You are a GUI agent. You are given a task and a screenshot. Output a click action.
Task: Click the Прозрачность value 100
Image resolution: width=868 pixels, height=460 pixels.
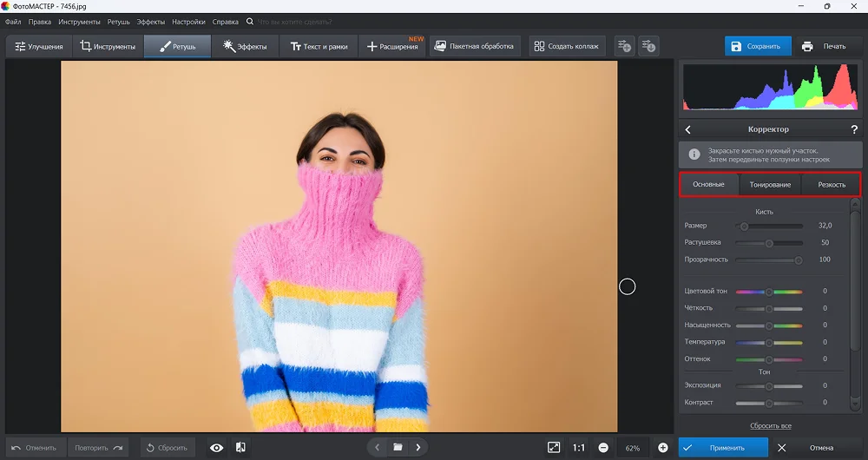coord(825,260)
